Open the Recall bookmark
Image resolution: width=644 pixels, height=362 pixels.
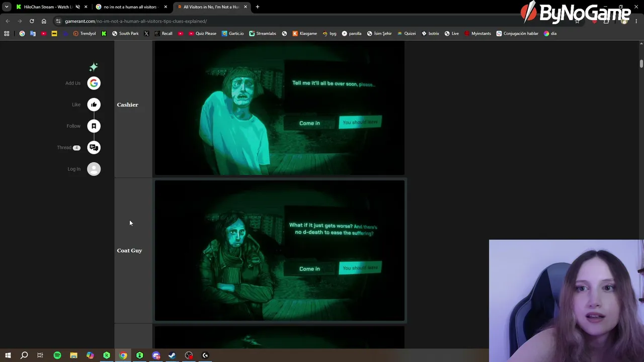point(164,34)
